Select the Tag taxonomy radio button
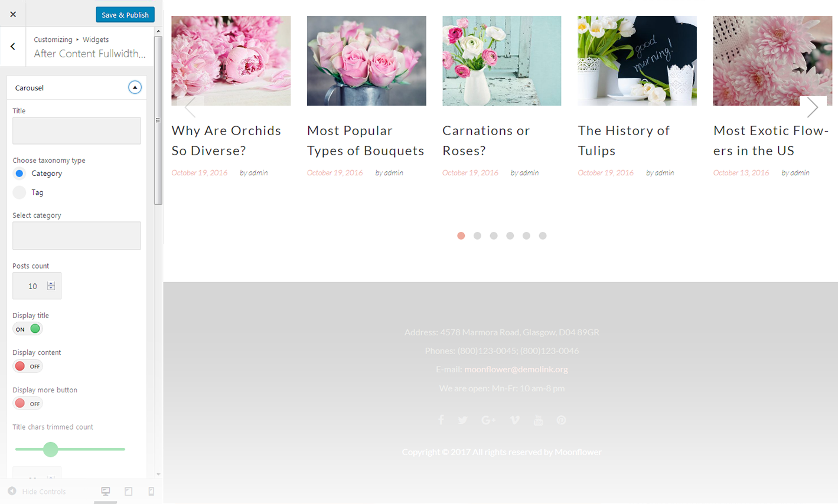838x504 pixels. [x=19, y=192]
